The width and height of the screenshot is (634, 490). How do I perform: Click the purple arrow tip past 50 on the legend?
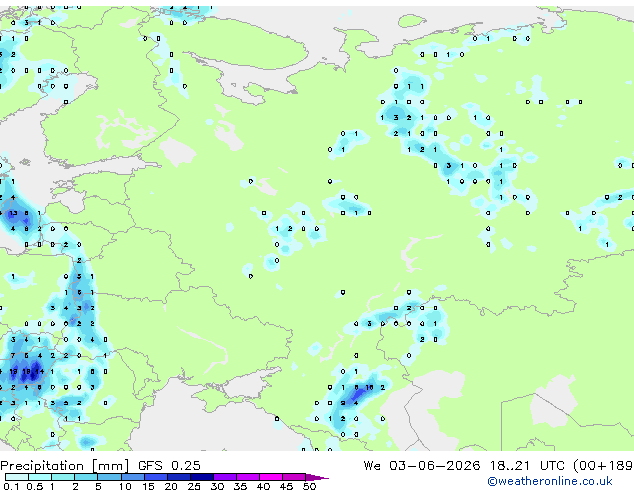[317, 477]
